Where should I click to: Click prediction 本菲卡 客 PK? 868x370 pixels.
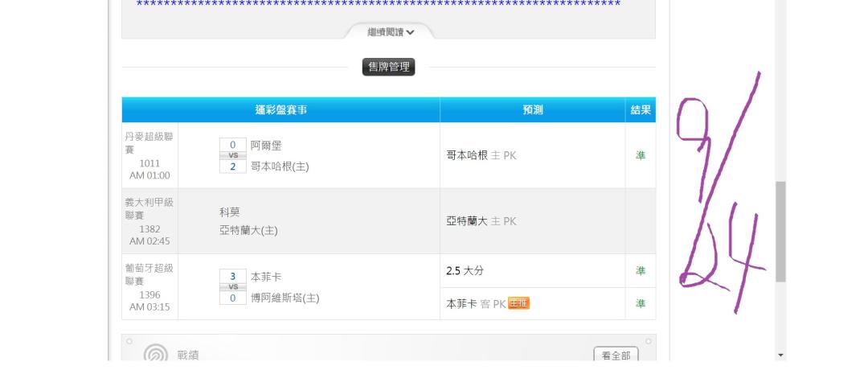click(476, 303)
